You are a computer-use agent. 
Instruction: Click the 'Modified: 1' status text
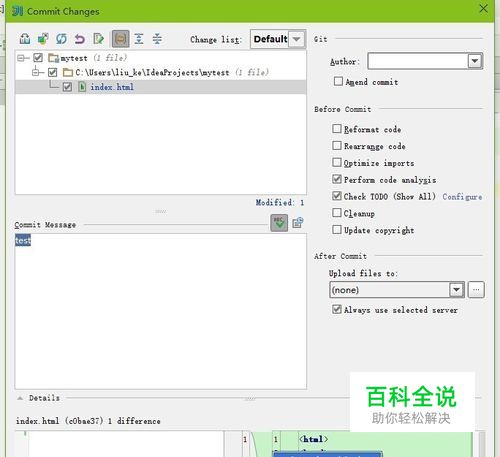(280, 203)
